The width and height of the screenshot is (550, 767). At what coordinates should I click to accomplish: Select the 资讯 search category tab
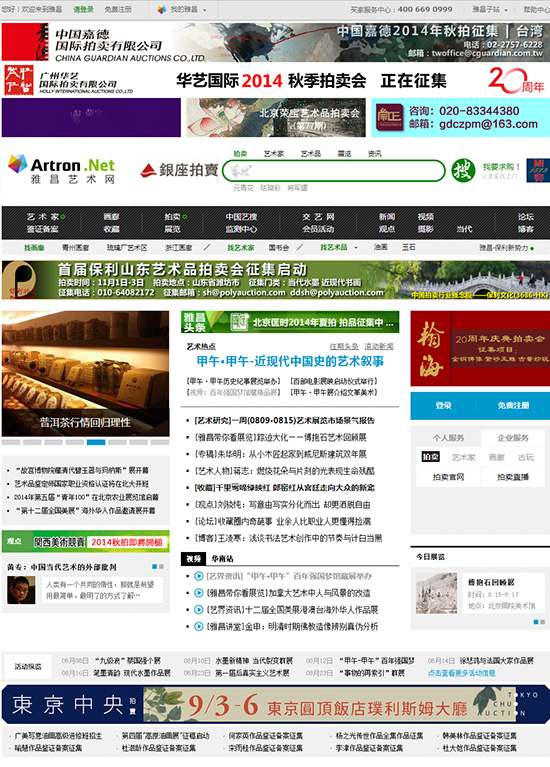pos(375,154)
